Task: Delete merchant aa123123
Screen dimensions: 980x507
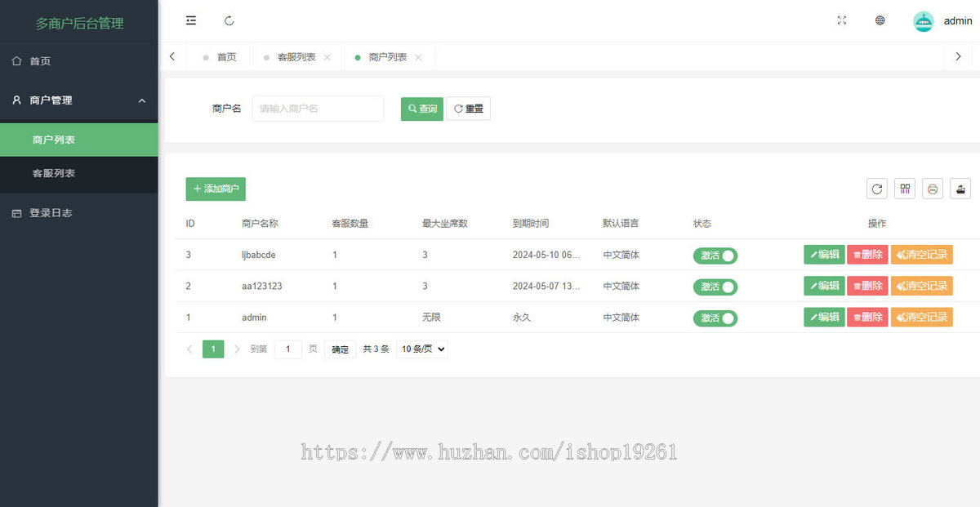Action: click(x=867, y=286)
